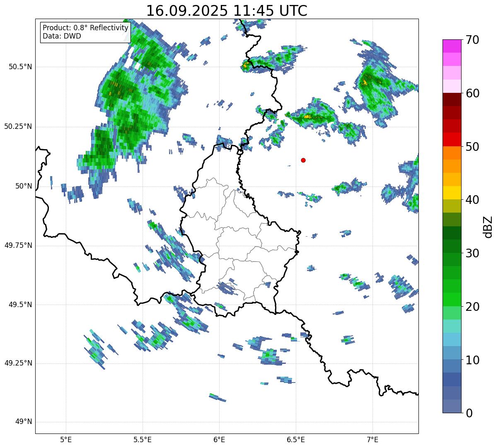Viewport: 498px width, 448px height.
Task: Click the latitude label '49.75°N'
Action: [x=18, y=245]
